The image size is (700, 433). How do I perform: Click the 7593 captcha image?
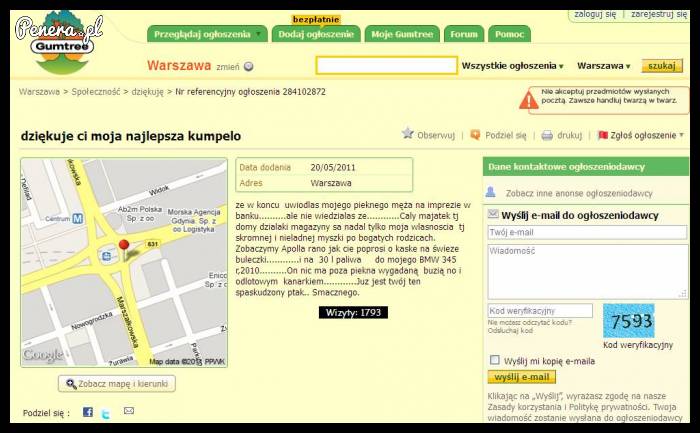pos(629,321)
